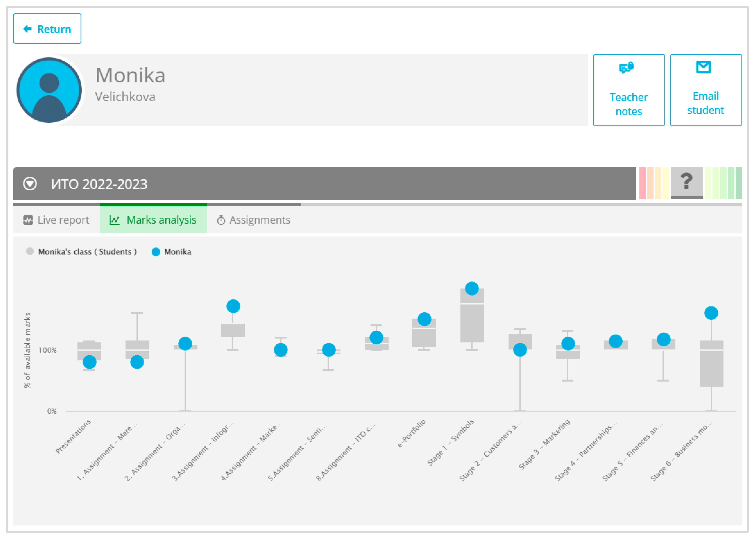The height and width of the screenshot is (538, 756).
Task: Click the Return arrow icon
Action: pos(27,29)
